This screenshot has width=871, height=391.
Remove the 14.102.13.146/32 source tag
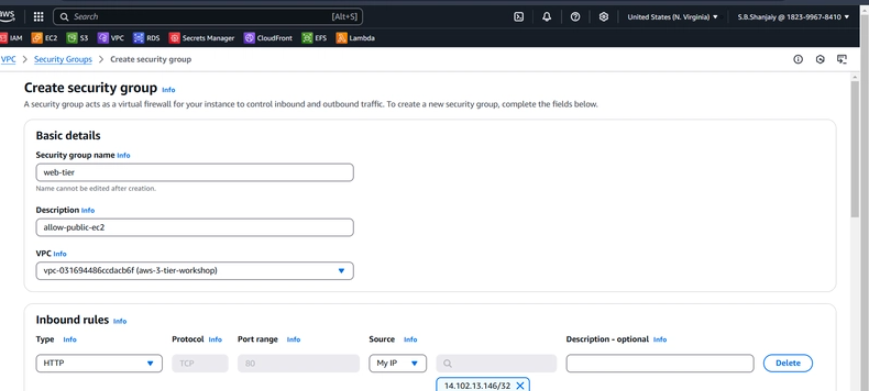pos(520,385)
